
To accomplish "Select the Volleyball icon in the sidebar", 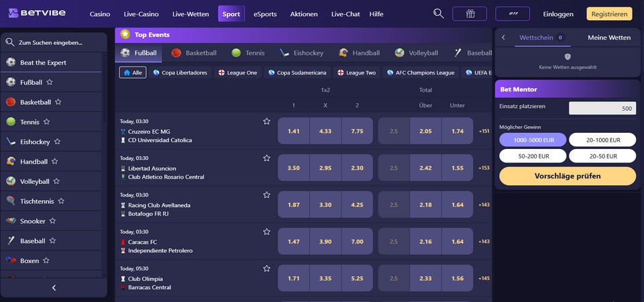I will 11,181.
